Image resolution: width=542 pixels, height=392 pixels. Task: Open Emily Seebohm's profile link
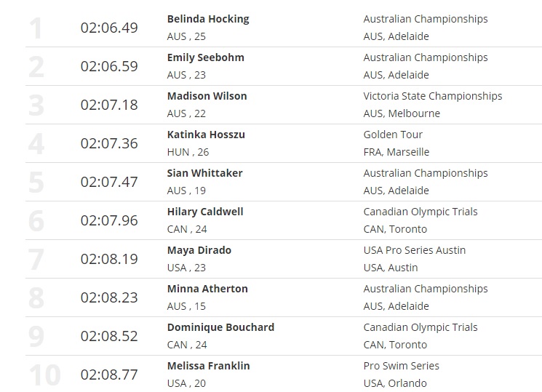[205, 57]
